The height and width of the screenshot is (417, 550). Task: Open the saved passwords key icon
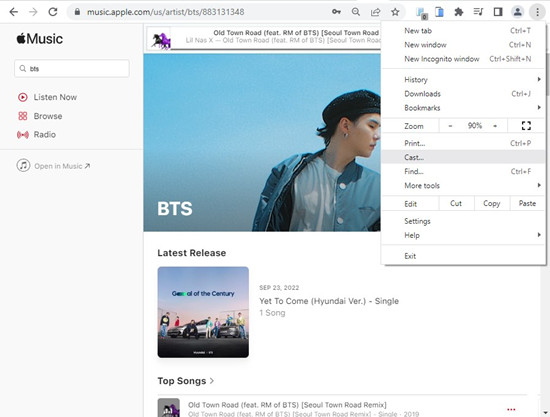[336, 12]
